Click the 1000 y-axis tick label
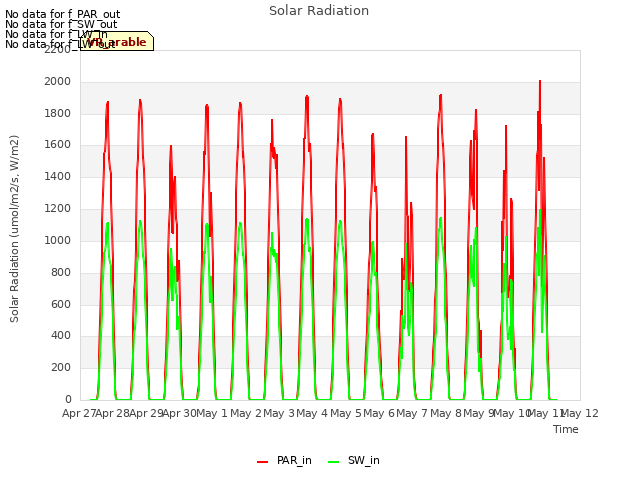 58,240
